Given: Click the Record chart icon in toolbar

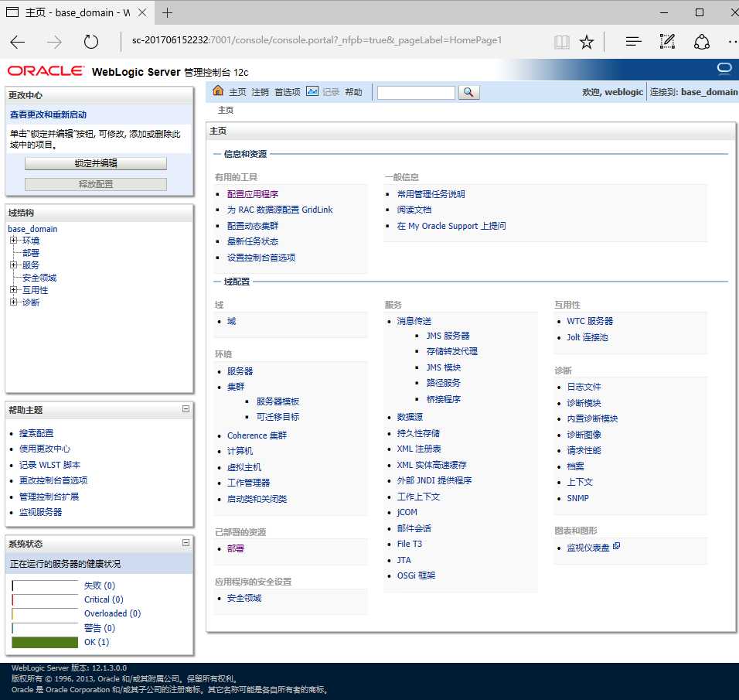Looking at the screenshot, I should tap(312, 91).
